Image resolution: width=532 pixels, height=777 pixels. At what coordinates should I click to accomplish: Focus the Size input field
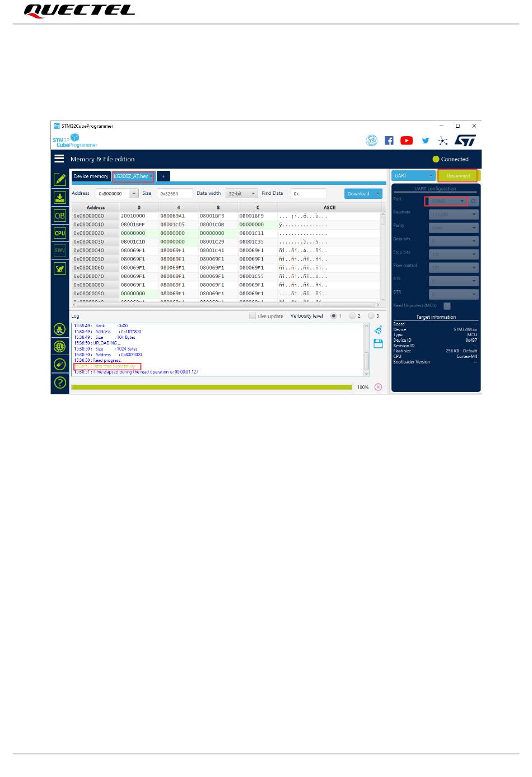point(175,193)
